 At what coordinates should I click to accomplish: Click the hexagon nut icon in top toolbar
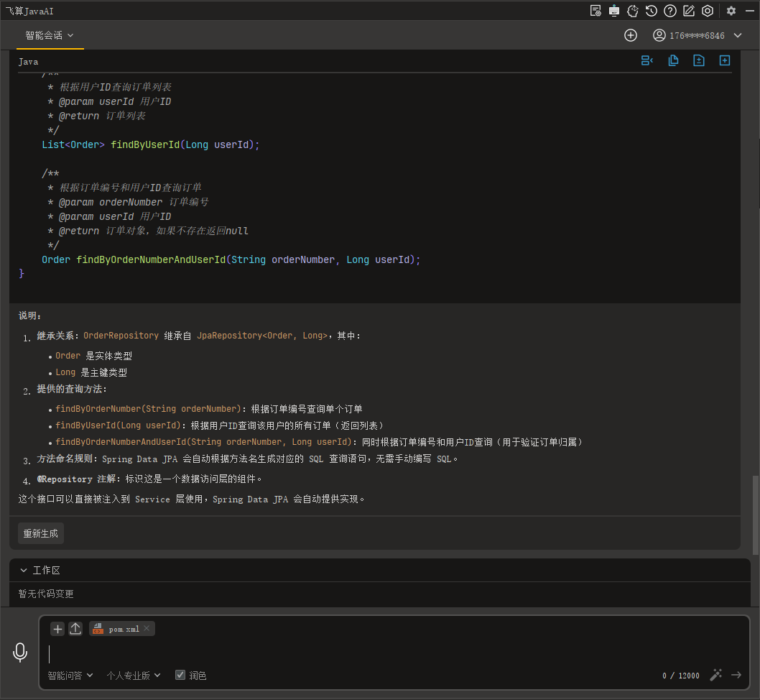708,11
